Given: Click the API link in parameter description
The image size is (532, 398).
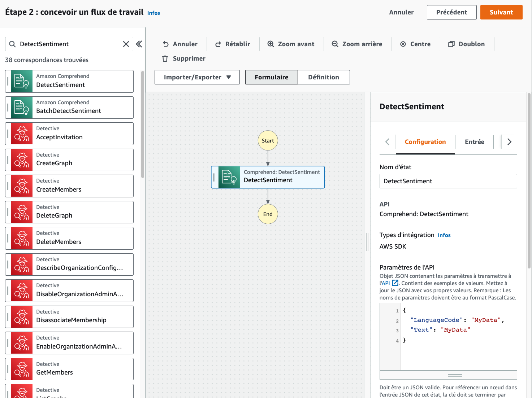Looking at the screenshot, I should (386, 283).
